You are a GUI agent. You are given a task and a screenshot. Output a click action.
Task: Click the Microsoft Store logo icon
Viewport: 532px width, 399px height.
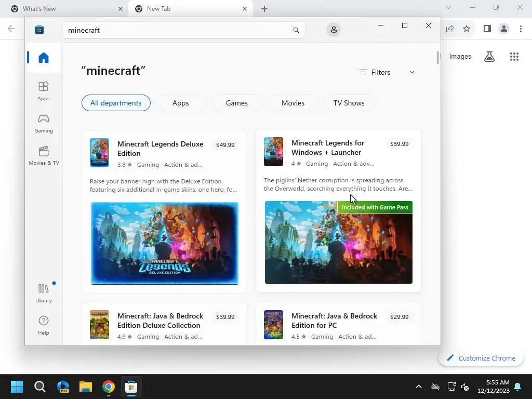(x=39, y=30)
